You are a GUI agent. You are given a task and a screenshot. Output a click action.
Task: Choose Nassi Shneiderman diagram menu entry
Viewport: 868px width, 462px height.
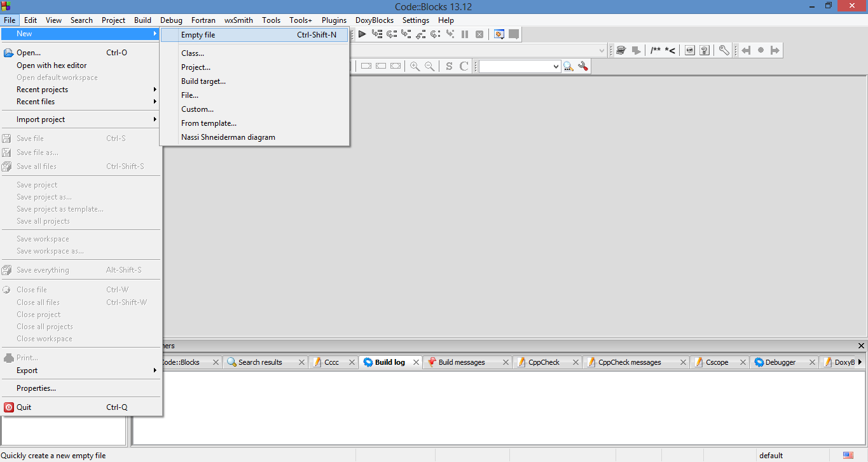pos(254,137)
